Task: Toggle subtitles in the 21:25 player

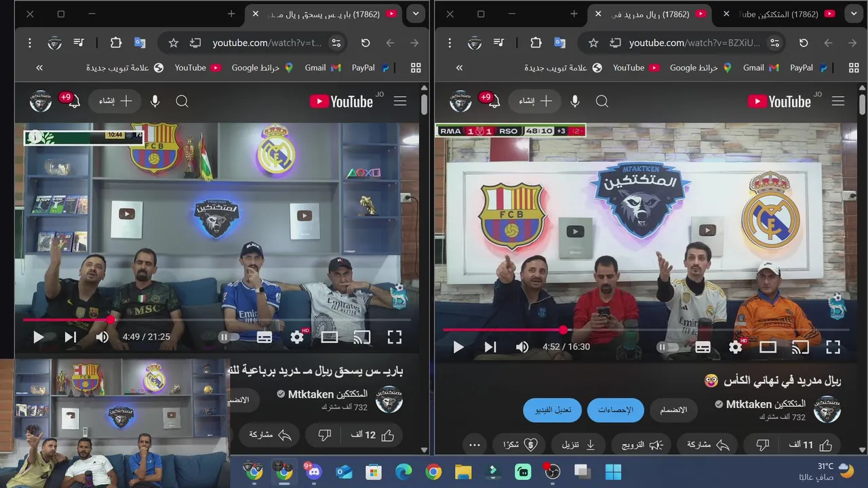Action: point(264,337)
